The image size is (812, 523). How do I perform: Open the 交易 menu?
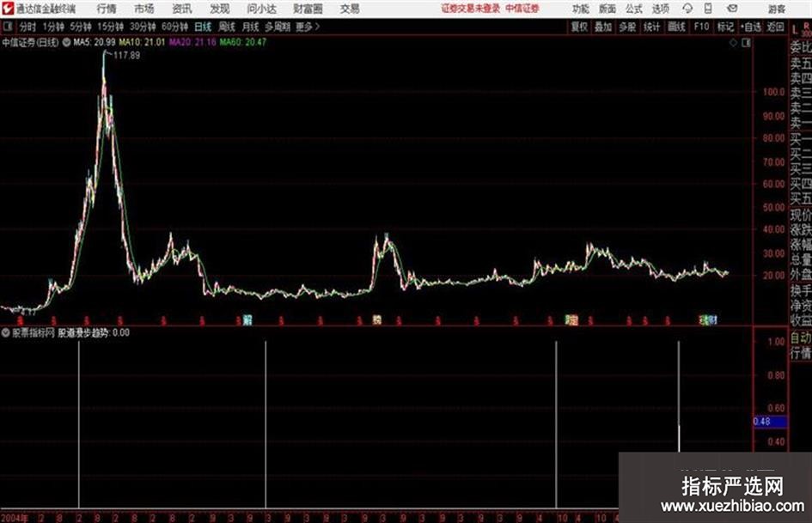click(x=350, y=9)
